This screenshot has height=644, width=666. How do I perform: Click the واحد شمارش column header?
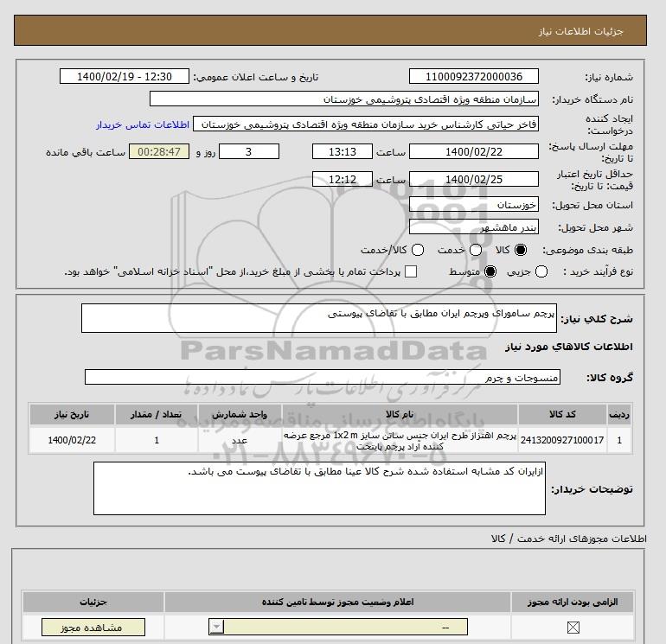[240, 414]
